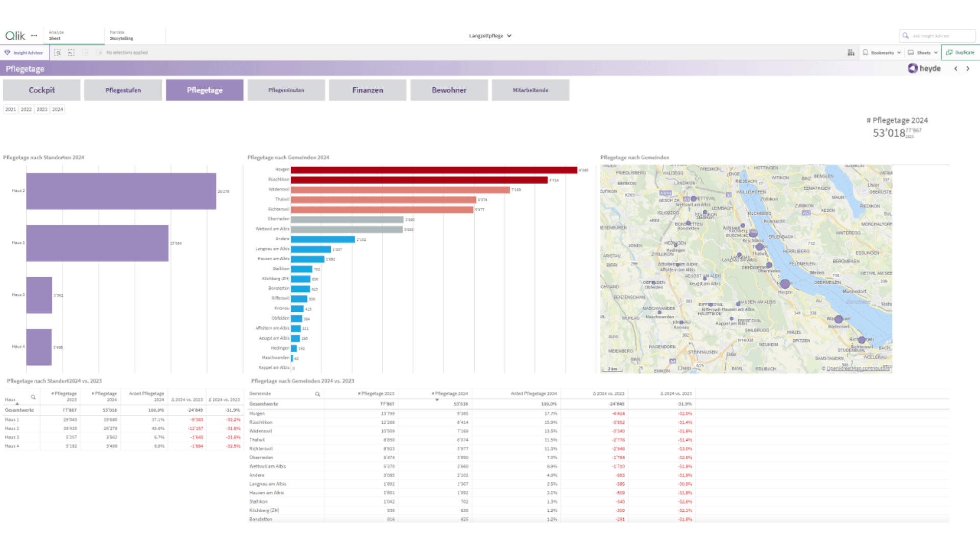Select the dark red Horgen bar
The width and height of the screenshot is (980, 551).
[x=434, y=170]
